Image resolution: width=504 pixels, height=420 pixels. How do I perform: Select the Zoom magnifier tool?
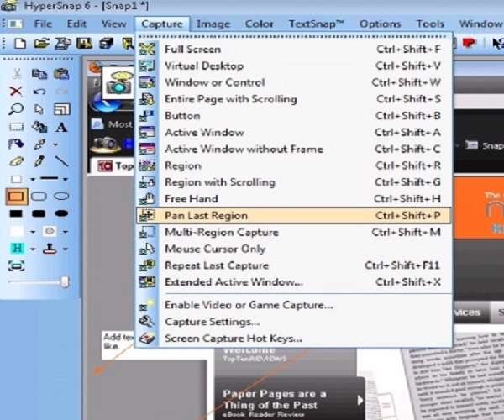click(x=16, y=109)
